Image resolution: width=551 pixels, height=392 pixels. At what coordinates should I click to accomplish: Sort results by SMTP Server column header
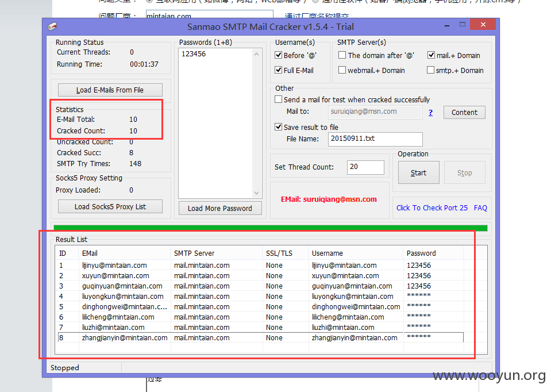tap(217, 253)
